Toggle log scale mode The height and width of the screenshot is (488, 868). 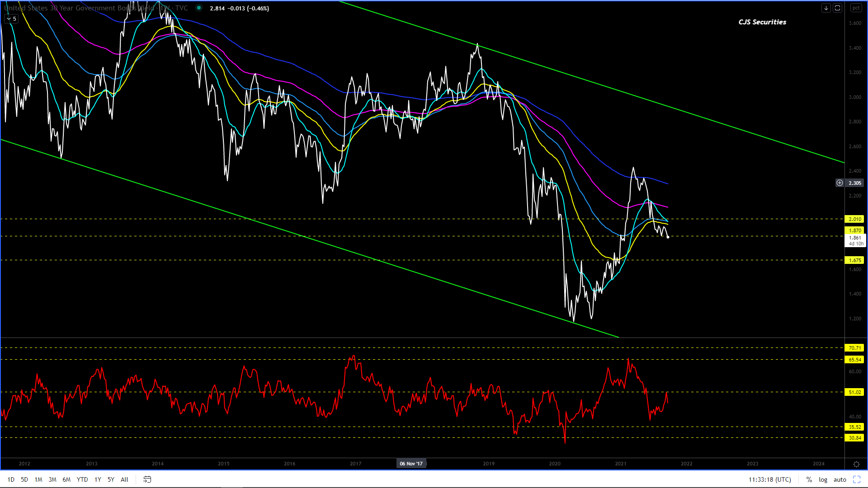pyautogui.click(x=823, y=479)
